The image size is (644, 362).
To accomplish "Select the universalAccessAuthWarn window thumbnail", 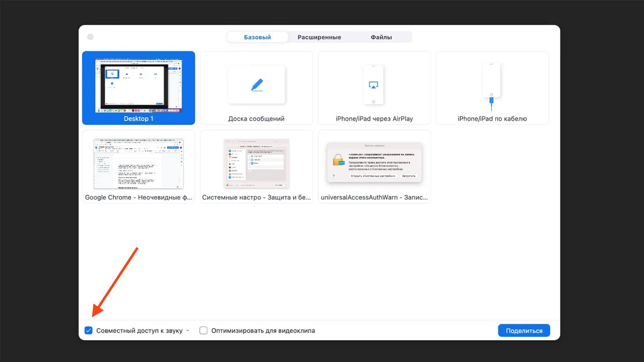I will (x=374, y=163).
